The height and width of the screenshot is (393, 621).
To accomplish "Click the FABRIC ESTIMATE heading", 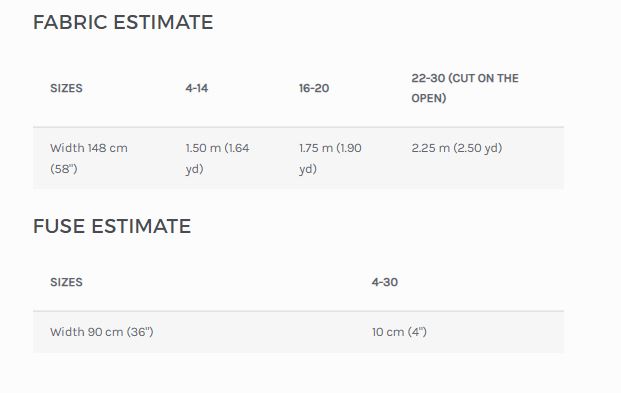I will (123, 22).
